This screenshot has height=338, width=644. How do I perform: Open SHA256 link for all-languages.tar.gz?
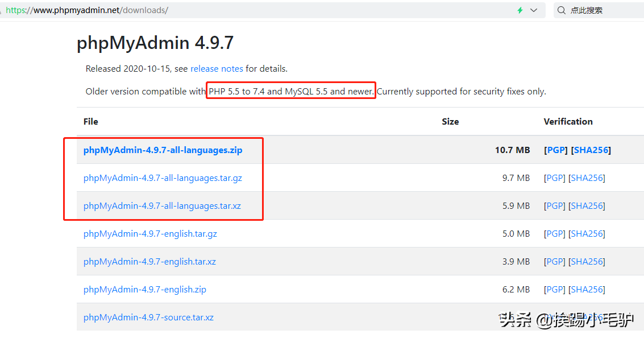point(587,178)
